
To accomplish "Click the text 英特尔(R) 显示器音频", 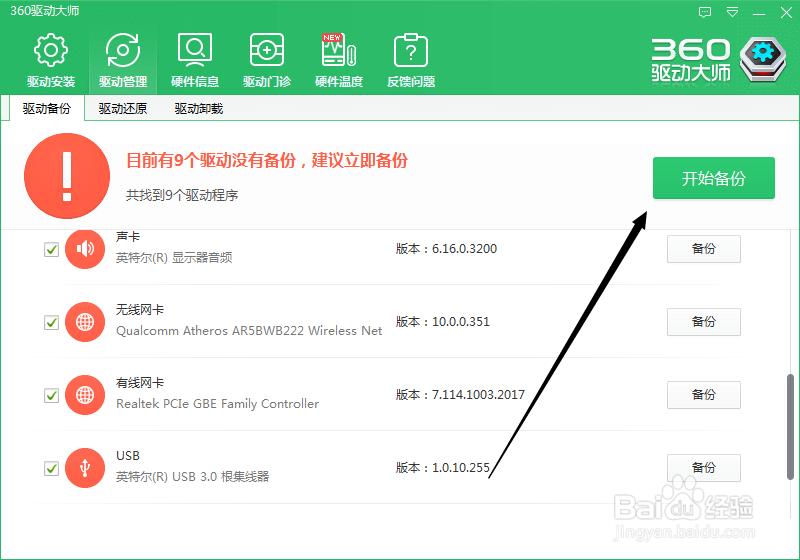I will click(x=174, y=258).
